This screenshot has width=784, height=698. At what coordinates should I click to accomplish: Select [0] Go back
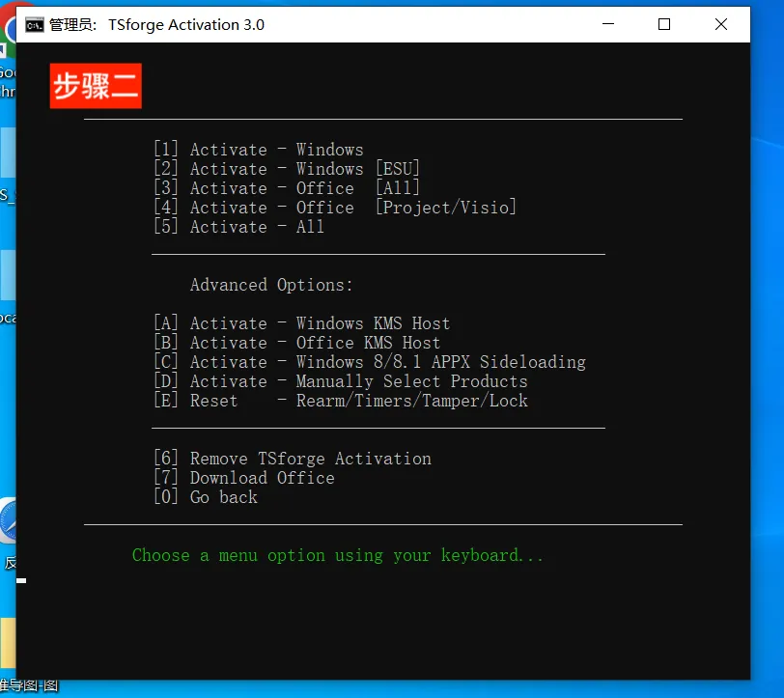click(205, 497)
